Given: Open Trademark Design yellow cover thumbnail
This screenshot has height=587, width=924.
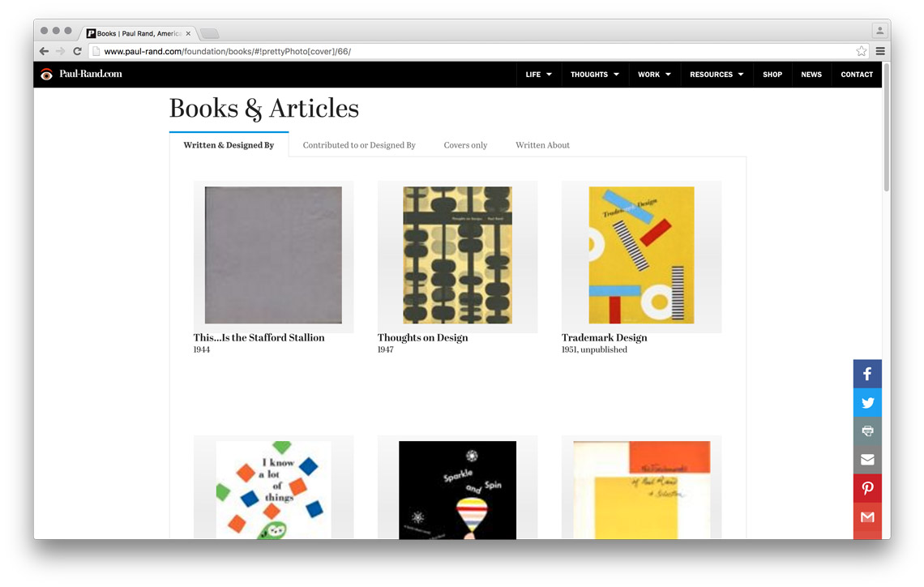Looking at the screenshot, I should coord(641,255).
